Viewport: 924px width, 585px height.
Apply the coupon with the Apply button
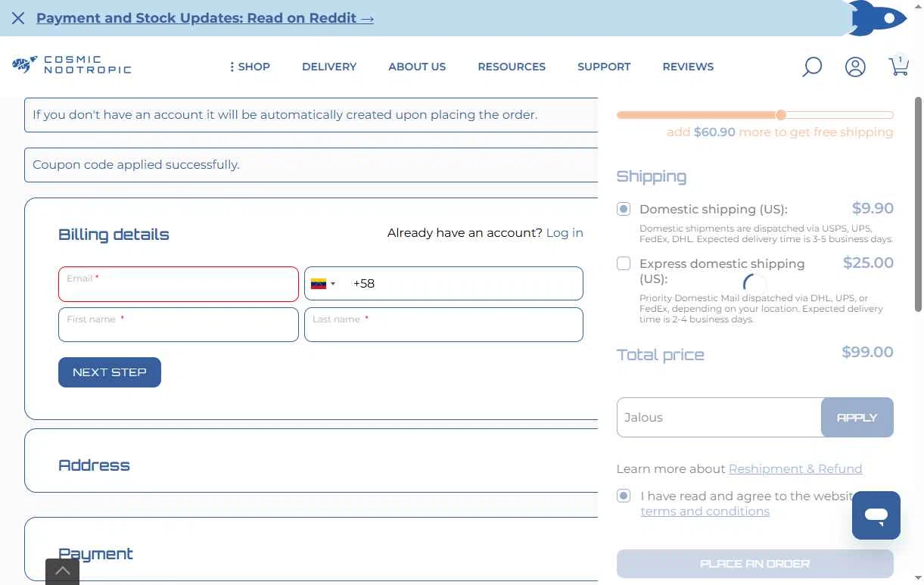(x=857, y=417)
